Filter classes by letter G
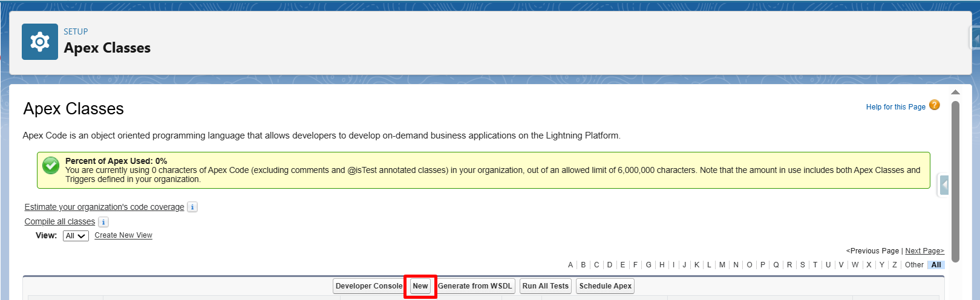Viewport: 980px width, 300px height. tap(648, 265)
